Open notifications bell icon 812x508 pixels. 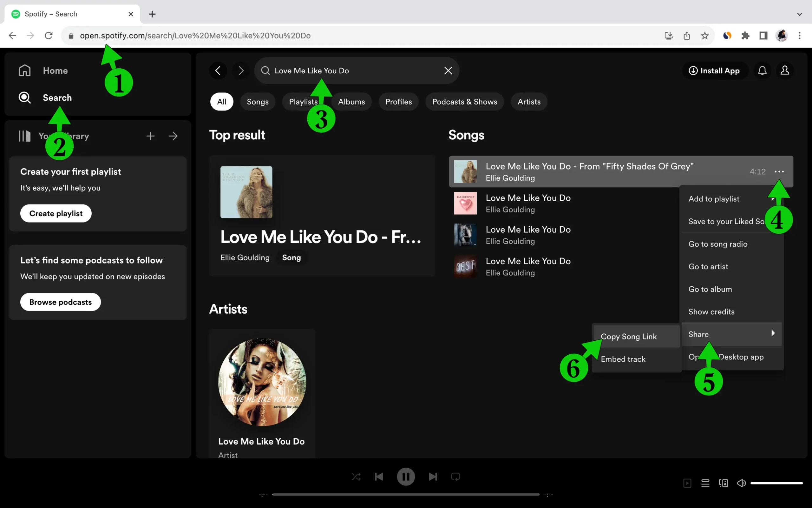click(x=762, y=70)
